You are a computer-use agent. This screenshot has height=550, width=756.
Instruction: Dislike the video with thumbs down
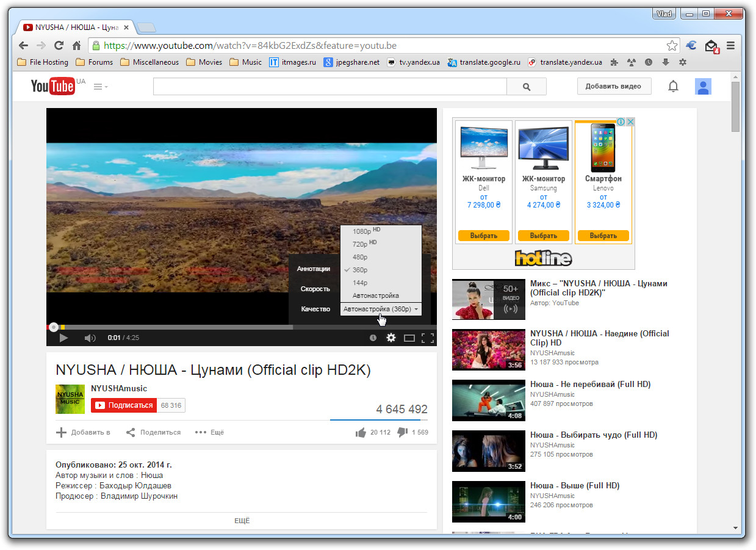[402, 432]
